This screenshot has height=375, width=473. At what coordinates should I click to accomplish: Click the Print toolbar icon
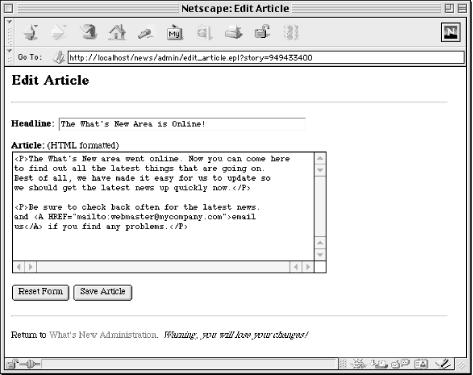233,33
